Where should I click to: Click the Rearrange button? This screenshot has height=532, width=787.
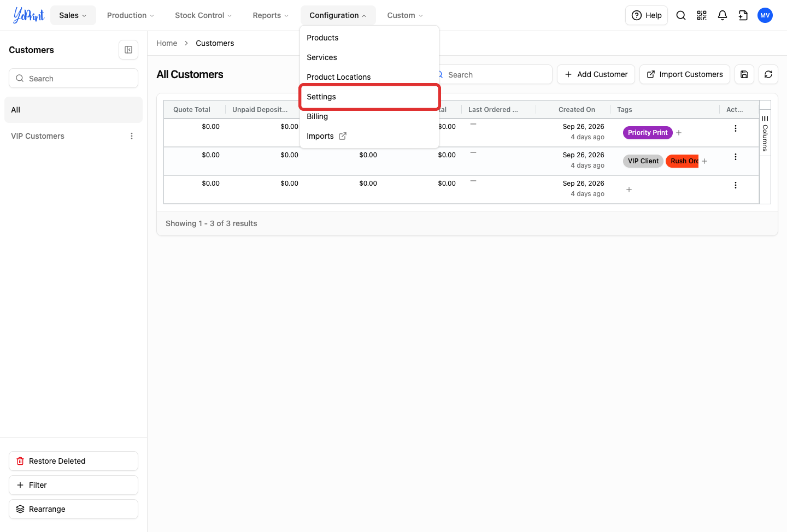pyautogui.click(x=73, y=509)
